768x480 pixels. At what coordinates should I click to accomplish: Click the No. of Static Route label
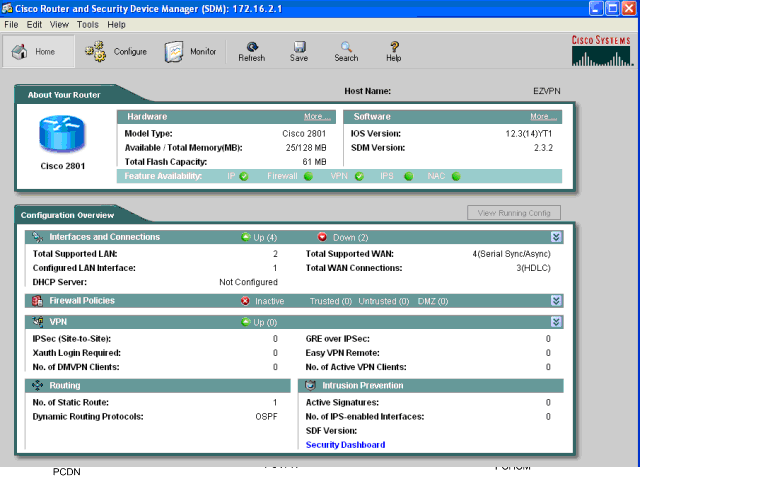(71, 403)
